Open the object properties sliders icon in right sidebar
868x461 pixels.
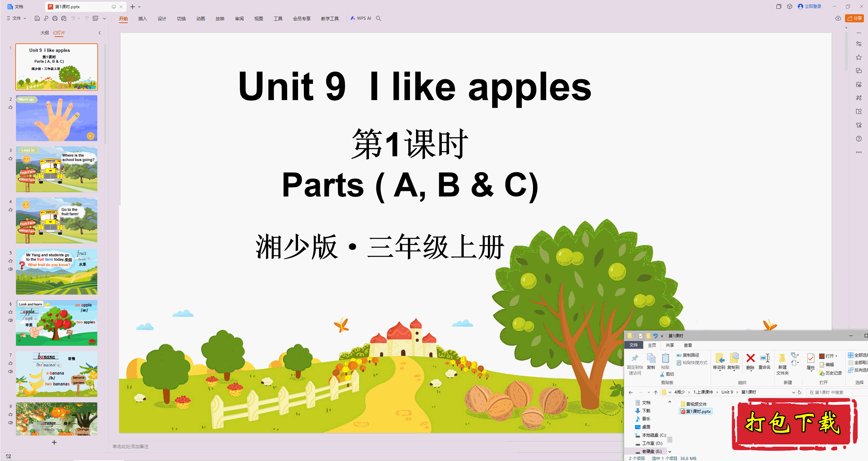pyautogui.click(x=859, y=44)
